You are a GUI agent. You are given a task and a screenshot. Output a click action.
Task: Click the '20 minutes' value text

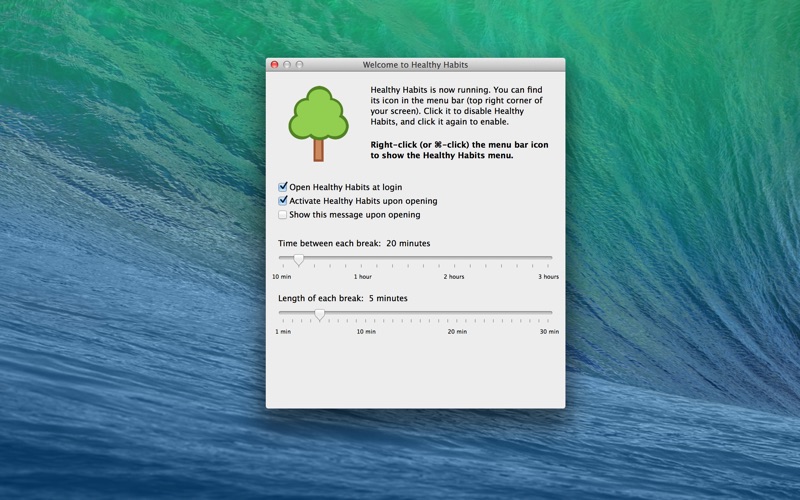pyautogui.click(x=408, y=243)
